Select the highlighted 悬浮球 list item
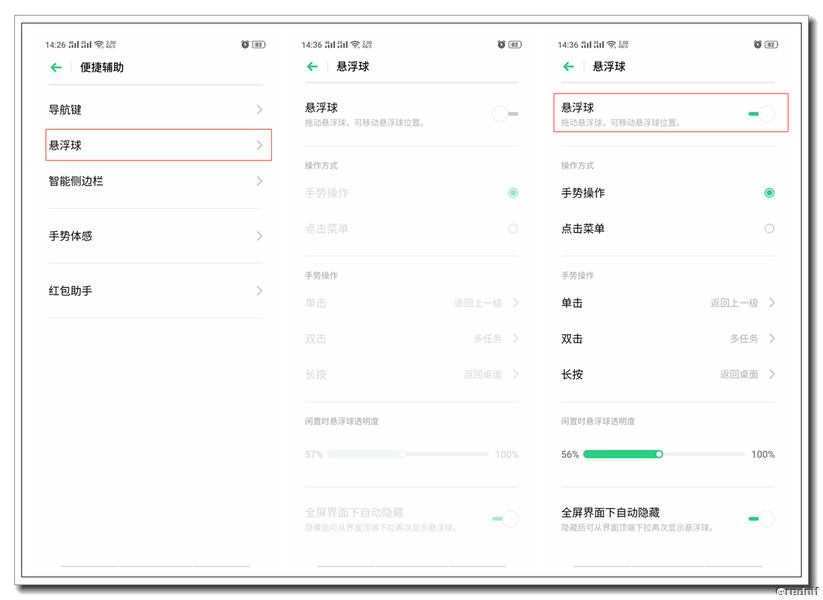This screenshot has height=600, width=823. point(155,145)
